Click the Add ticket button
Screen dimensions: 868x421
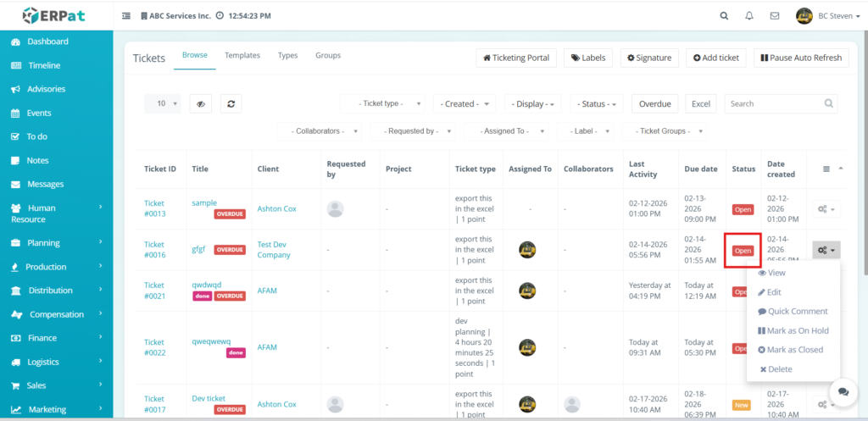[x=715, y=58]
